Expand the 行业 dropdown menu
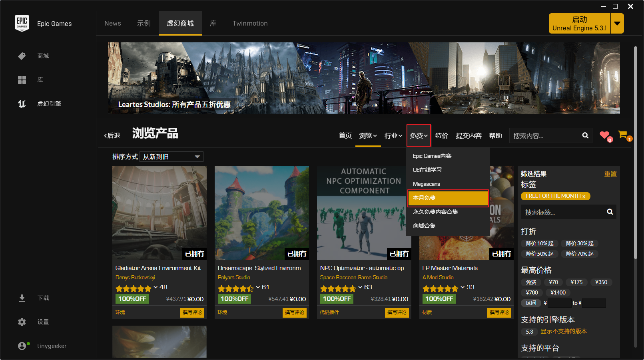Screen dimensions: 644x360 [393, 136]
